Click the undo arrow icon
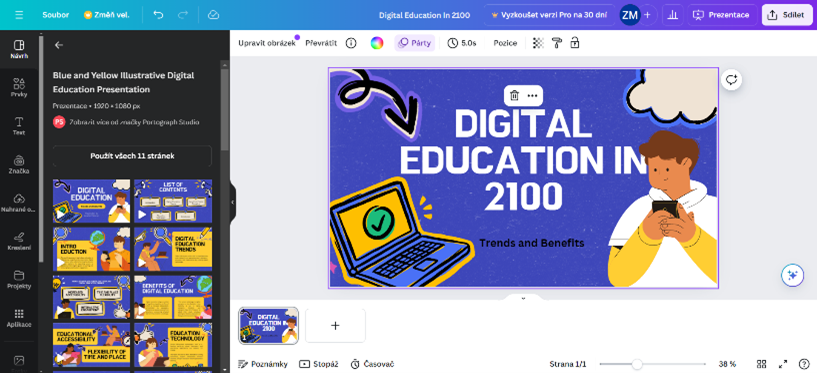Image resolution: width=817 pixels, height=373 pixels. coord(158,15)
